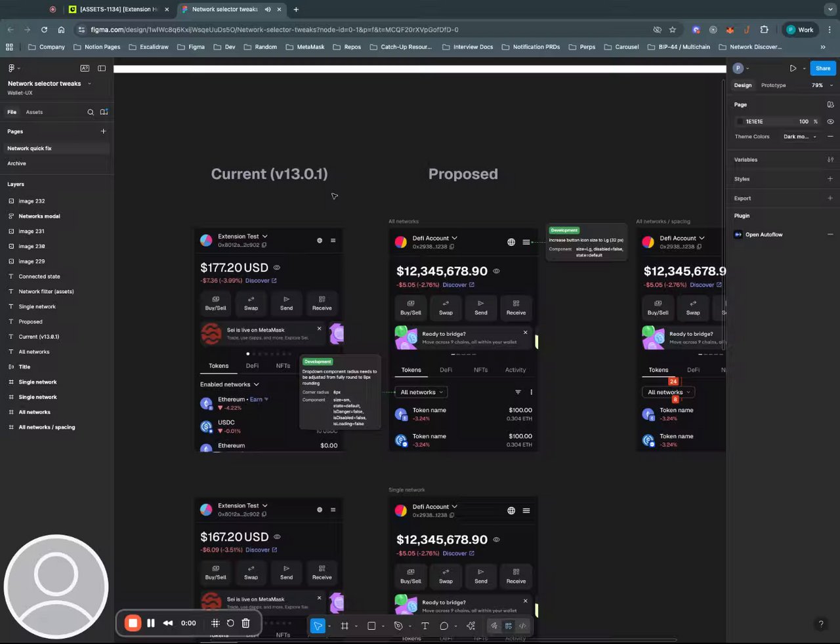Open the libraries book icon
The image size is (840, 644).
tap(104, 112)
